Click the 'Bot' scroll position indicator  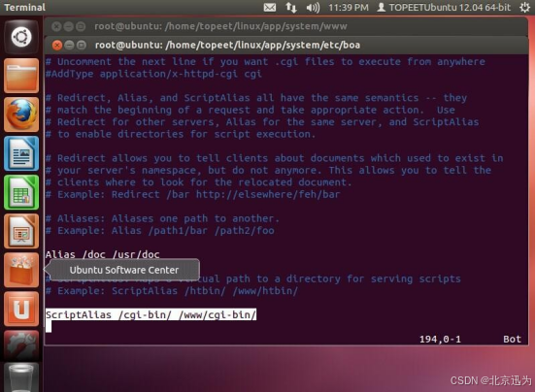click(512, 339)
